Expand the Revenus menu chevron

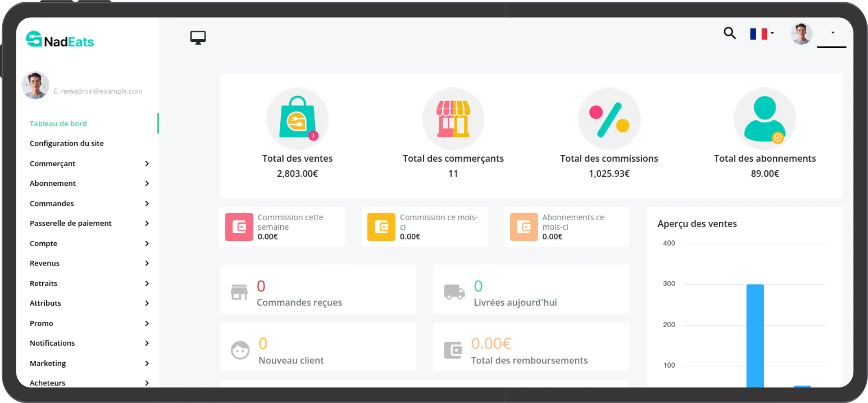pos(147,263)
